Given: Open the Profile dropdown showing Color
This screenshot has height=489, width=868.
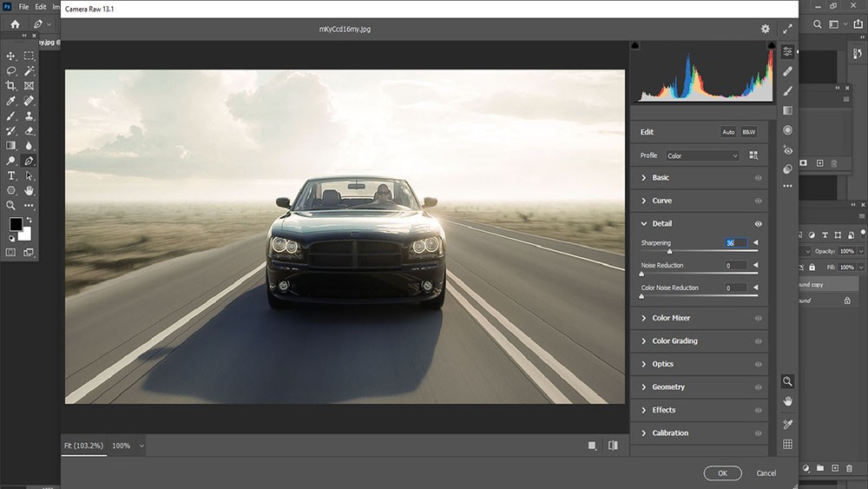Looking at the screenshot, I should point(701,156).
